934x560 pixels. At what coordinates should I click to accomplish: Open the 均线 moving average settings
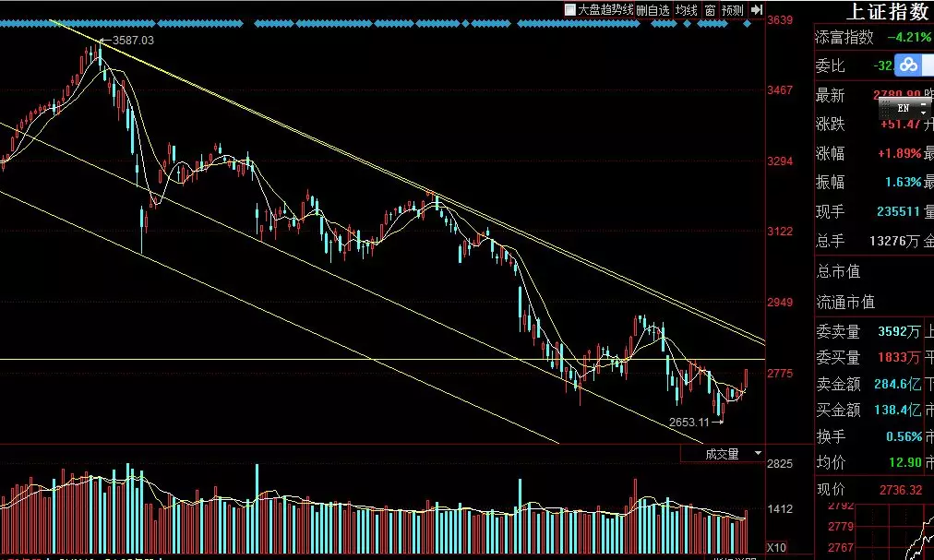(686, 10)
